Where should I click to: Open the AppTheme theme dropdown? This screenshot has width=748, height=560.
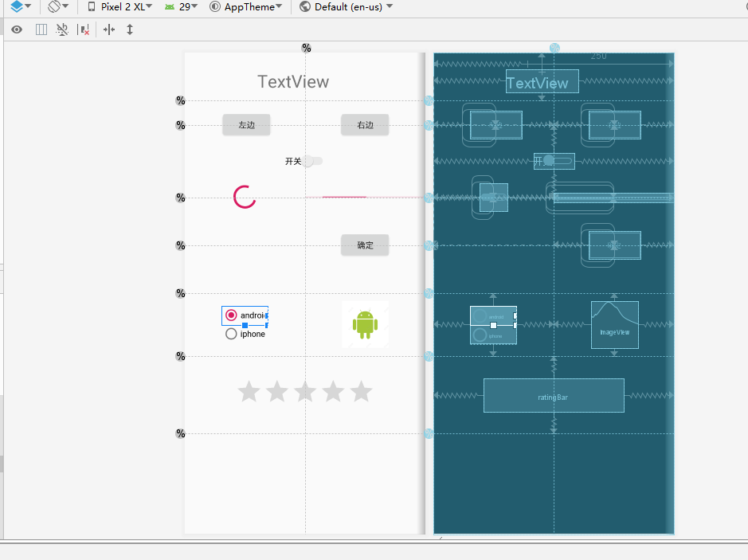pyautogui.click(x=246, y=6)
